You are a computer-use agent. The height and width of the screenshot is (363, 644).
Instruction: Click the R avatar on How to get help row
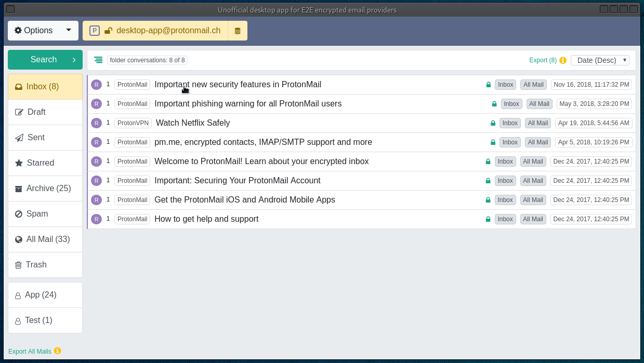(x=96, y=219)
